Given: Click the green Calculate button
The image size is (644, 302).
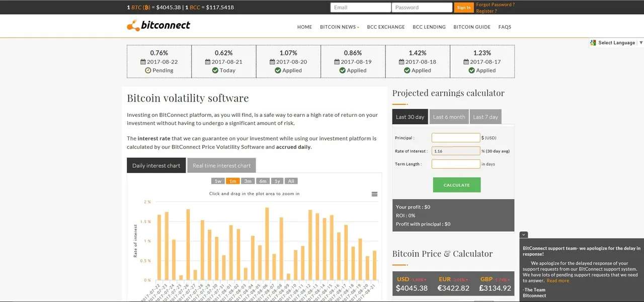Looking at the screenshot, I should coord(457,185).
